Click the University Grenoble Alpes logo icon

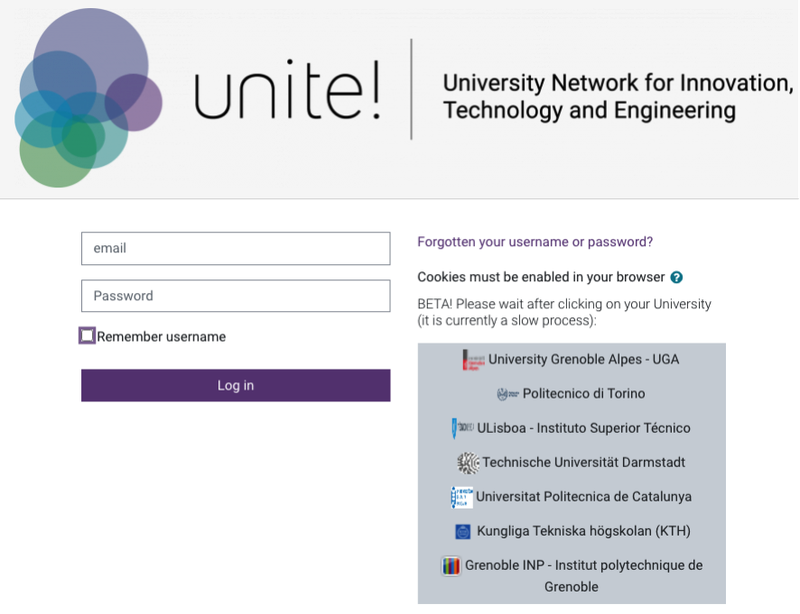(473, 360)
